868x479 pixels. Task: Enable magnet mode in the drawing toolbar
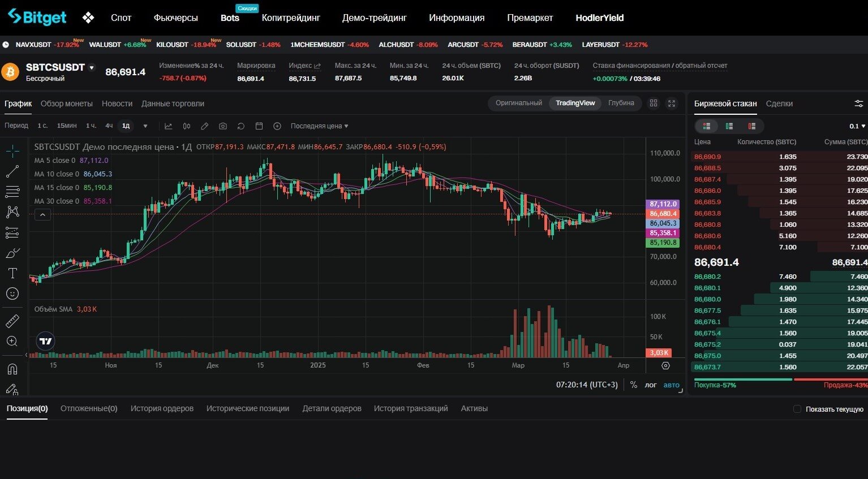pyautogui.click(x=12, y=369)
